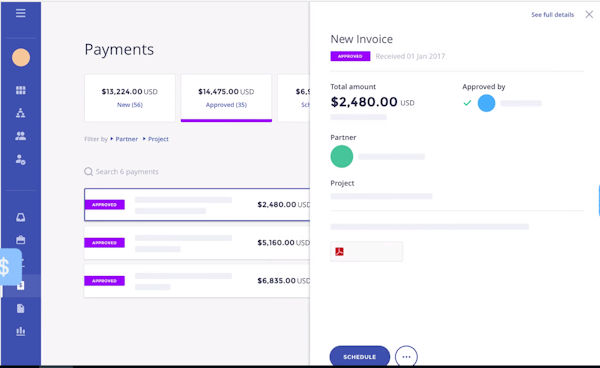Open the PDF attachment in invoice

pos(367,251)
